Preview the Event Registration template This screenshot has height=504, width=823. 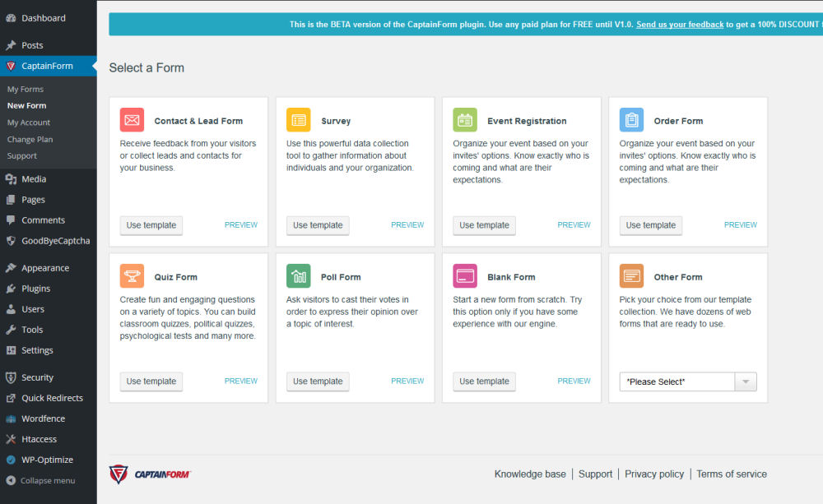[x=574, y=225]
